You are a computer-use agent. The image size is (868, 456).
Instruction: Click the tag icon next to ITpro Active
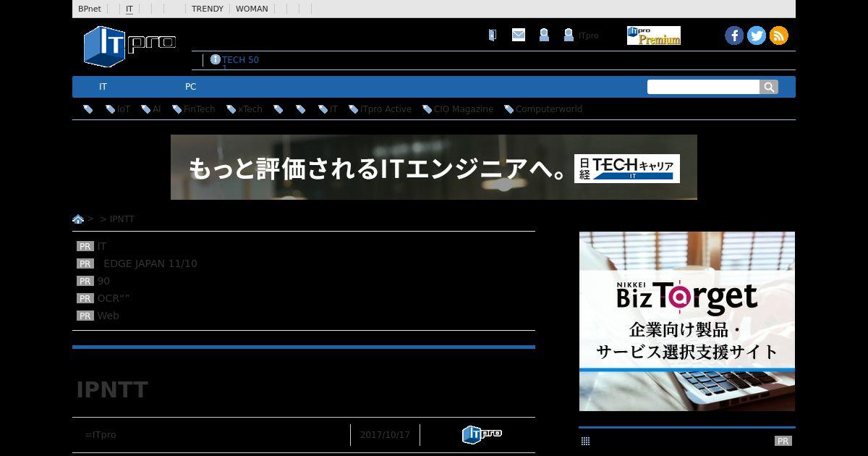point(354,109)
